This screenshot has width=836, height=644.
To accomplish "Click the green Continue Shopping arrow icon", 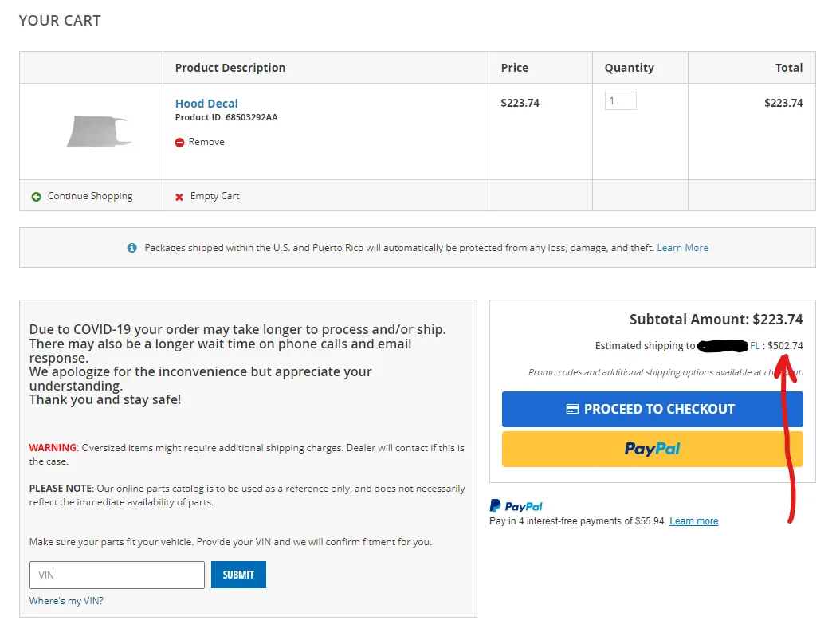I will (36, 197).
